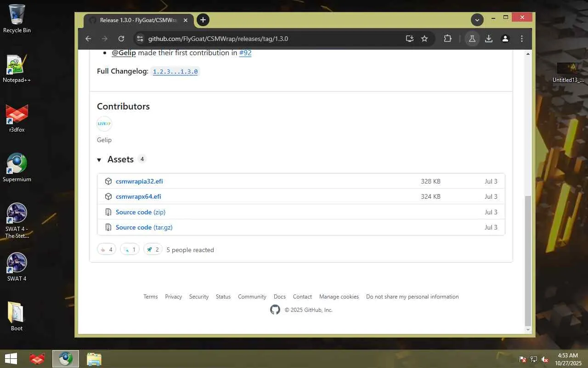The image size is (588, 368).
Task: Open pull request #92
Action: (x=245, y=52)
